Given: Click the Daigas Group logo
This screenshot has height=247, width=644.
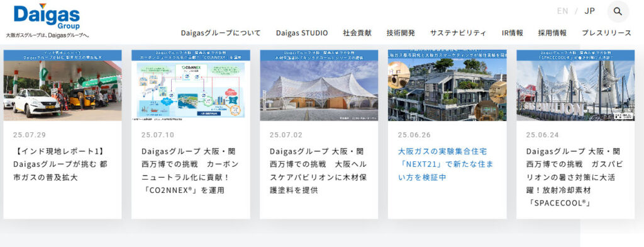Looking at the screenshot, I should click(47, 17).
